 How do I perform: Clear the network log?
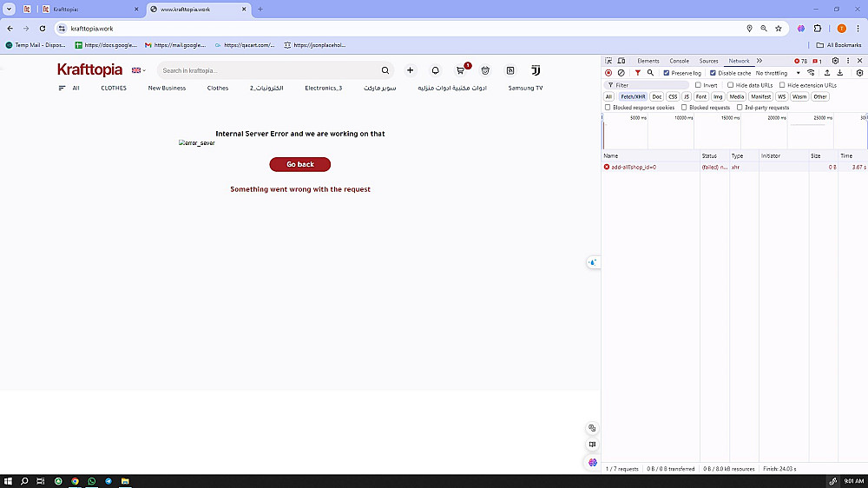[x=621, y=73]
